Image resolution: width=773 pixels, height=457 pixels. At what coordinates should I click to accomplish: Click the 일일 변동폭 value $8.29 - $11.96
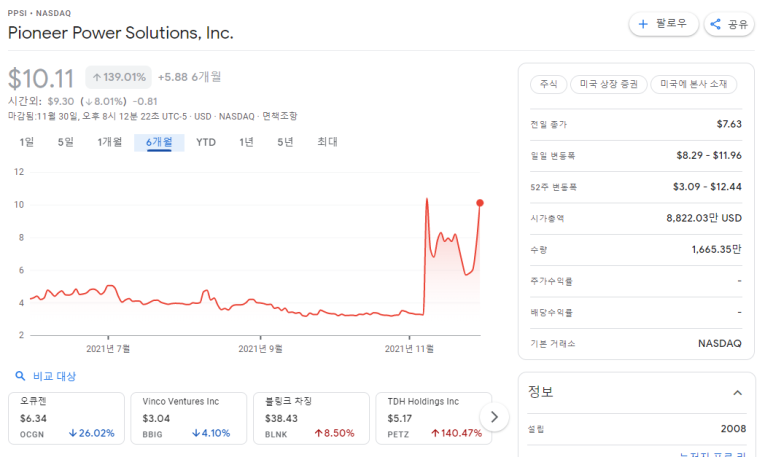[708, 155]
